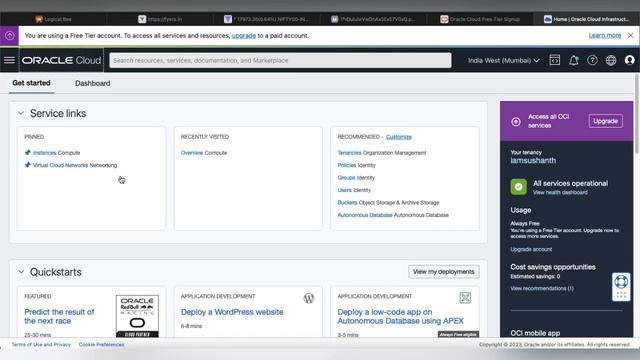The image size is (640, 360).
Task: Close the Free Tier notification banner
Action: click(631, 36)
